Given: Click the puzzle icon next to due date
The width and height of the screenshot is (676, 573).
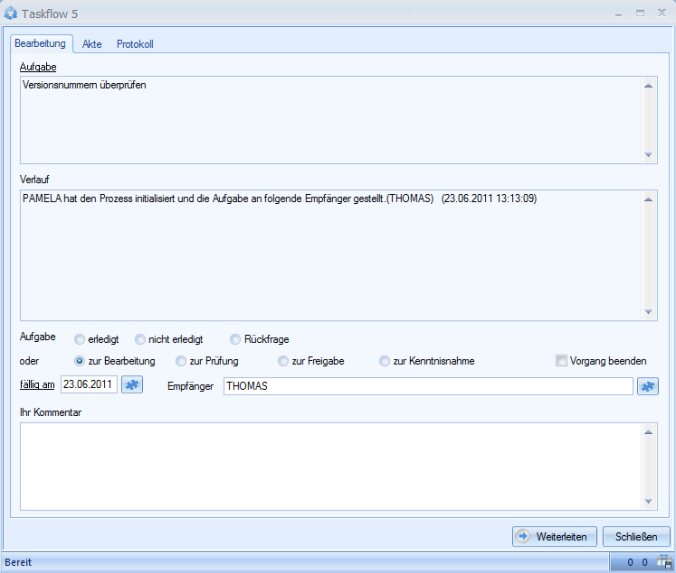Looking at the screenshot, I should click(x=133, y=385).
